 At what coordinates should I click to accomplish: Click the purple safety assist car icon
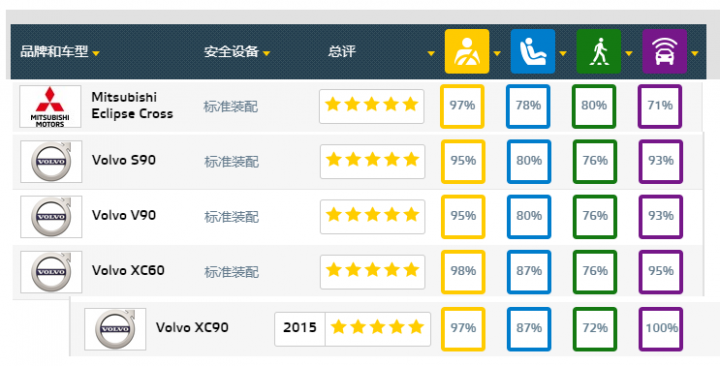pyautogui.click(x=664, y=51)
